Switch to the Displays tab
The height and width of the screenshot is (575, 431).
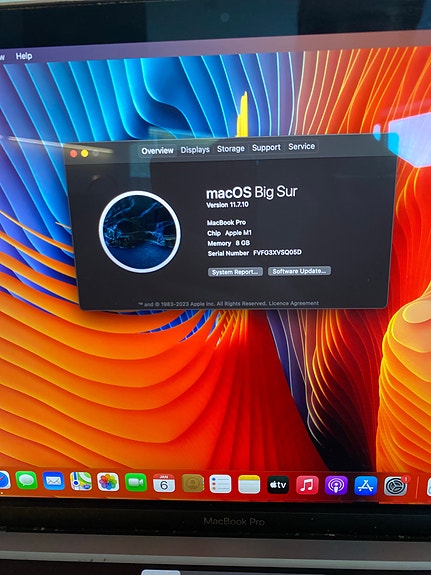[x=195, y=150]
